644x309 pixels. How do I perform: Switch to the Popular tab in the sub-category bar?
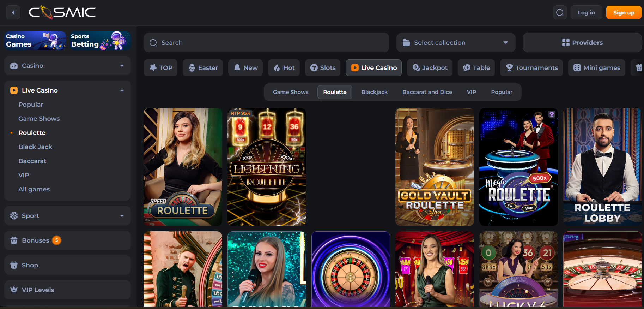(502, 92)
